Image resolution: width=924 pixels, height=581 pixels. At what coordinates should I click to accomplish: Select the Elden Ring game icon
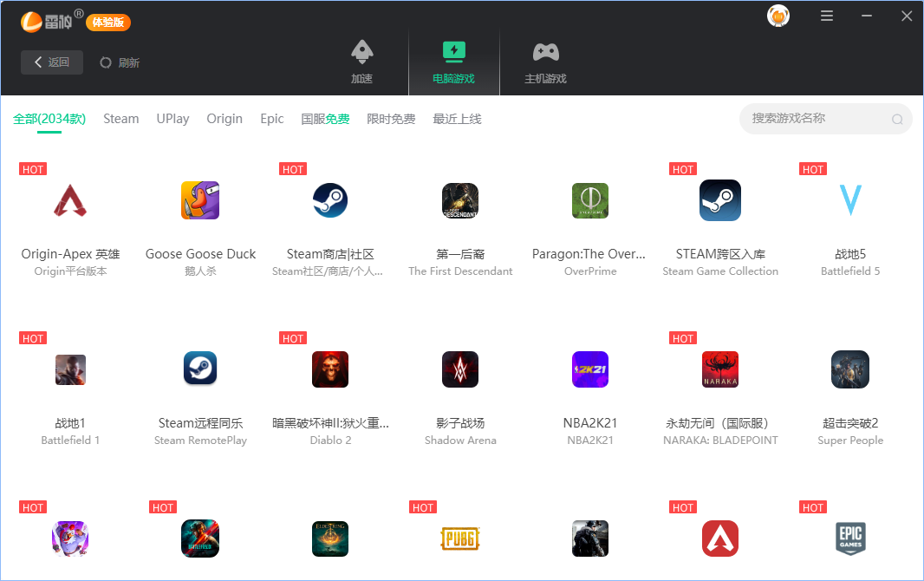click(330, 539)
